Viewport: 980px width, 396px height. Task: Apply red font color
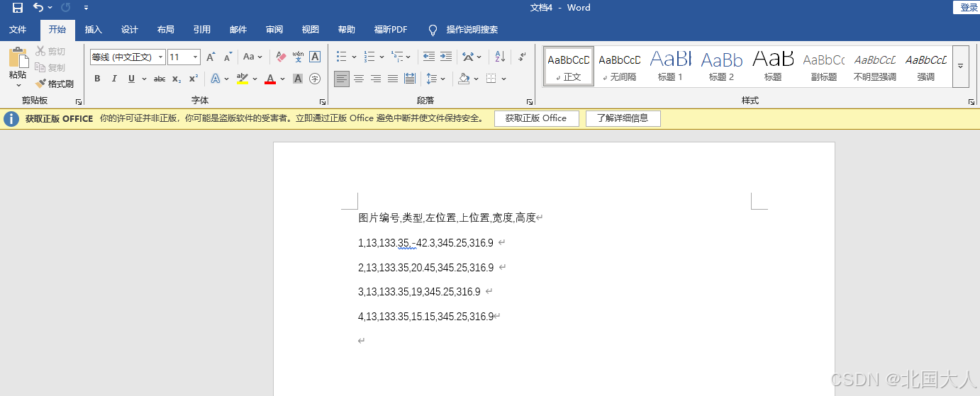pos(269,79)
